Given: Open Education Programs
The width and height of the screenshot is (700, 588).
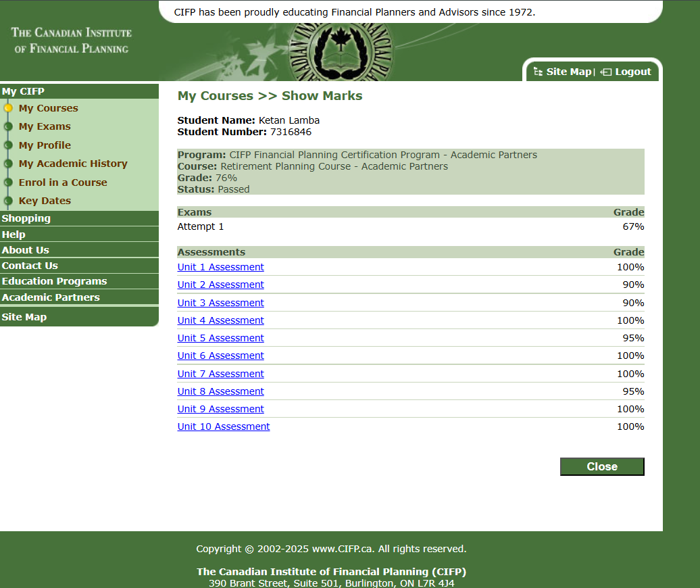Looking at the screenshot, I should [79, 281].
